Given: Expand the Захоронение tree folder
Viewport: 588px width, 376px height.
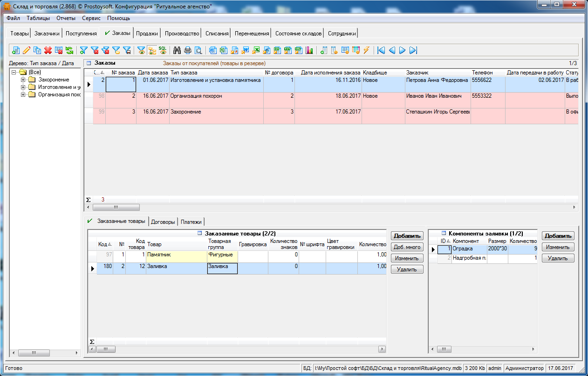Looking at the screenshot, I should click(x=23, y=80).
